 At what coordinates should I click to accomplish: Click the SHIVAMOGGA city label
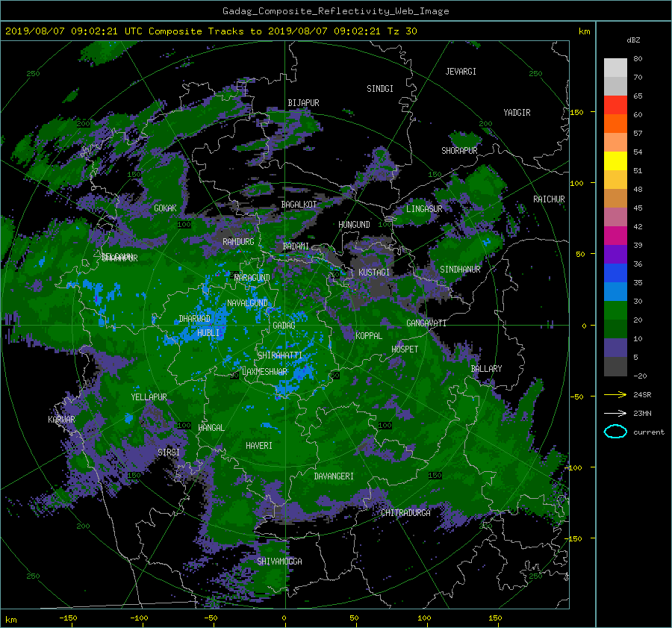point(279,561)
